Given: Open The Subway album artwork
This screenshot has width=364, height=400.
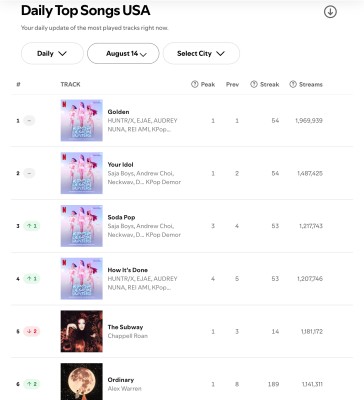Looking at the screenshot, I should click(x=82, y=331).
